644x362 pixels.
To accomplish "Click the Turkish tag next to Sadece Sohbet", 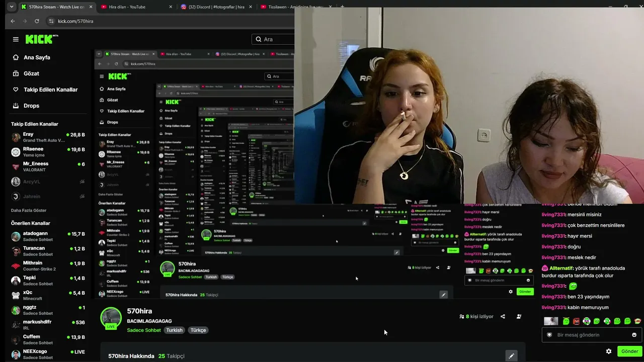I will (x=175, y=330).
